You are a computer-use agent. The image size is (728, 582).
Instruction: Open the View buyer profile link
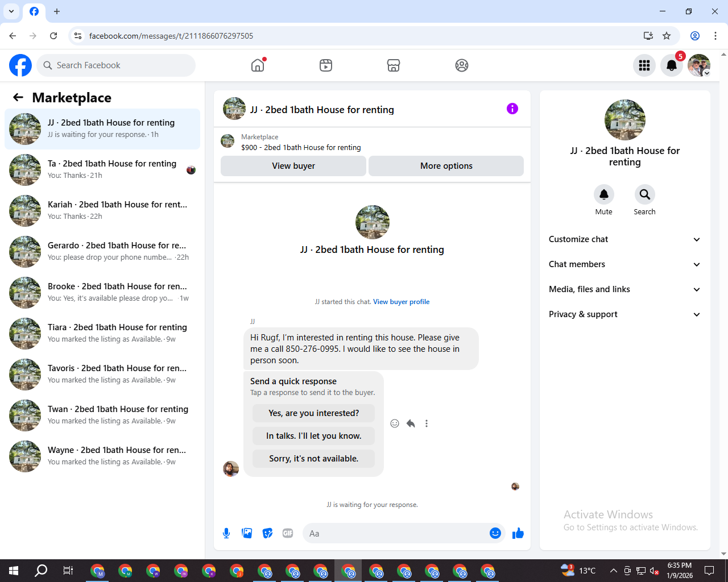401,302
